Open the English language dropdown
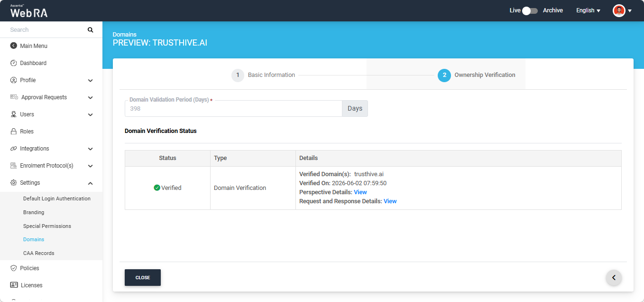644x302 pixels. click(588, 10)
